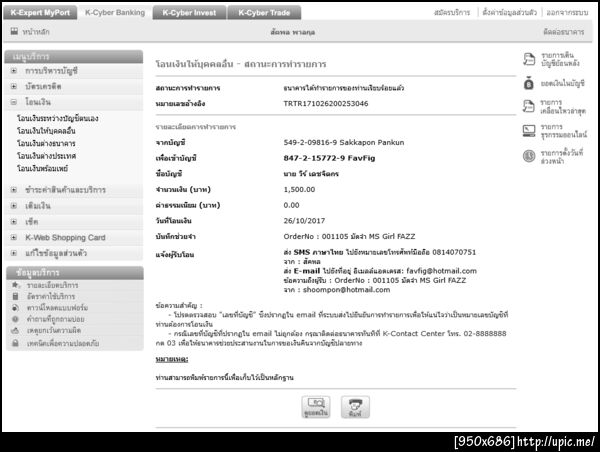Click the หมายเหตุ: underlined heading
600x452 pixels.
pyautogui.click(x=172, y=359)
